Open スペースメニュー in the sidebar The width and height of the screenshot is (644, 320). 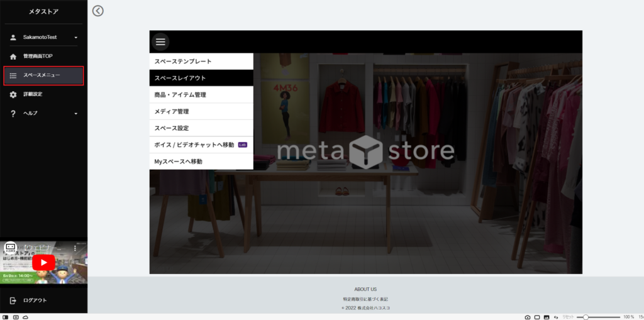[x=43, y=76]
